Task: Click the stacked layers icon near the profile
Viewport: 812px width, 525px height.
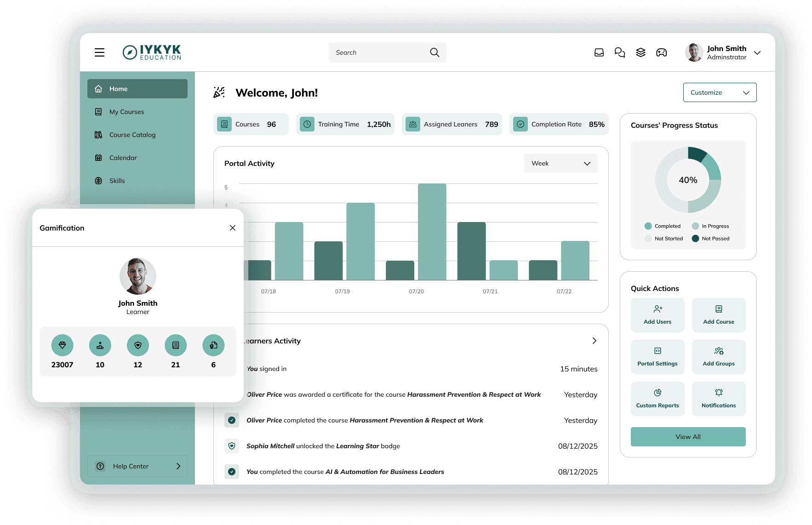Action: click(x=640, y=52)
